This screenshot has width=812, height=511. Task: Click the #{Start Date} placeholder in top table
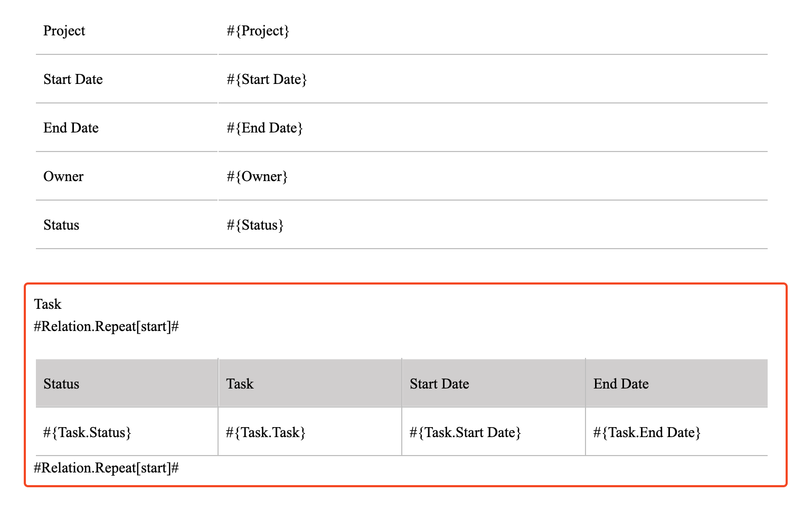click(267, 79)
